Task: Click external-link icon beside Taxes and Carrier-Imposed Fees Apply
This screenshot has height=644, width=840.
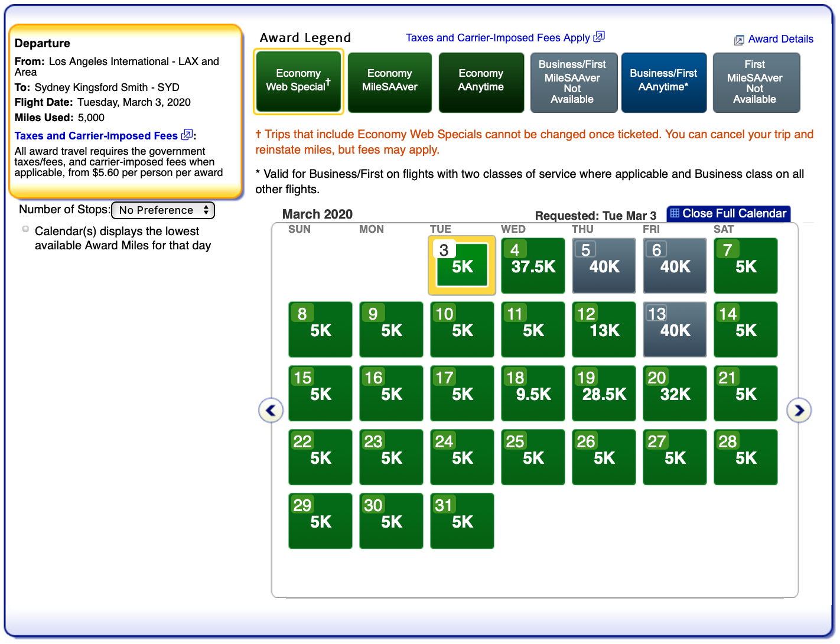Action: [x=599, y=37]
